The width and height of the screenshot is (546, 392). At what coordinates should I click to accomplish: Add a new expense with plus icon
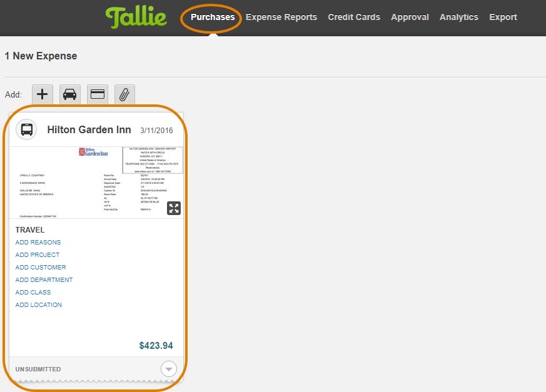tap(43, 94)
